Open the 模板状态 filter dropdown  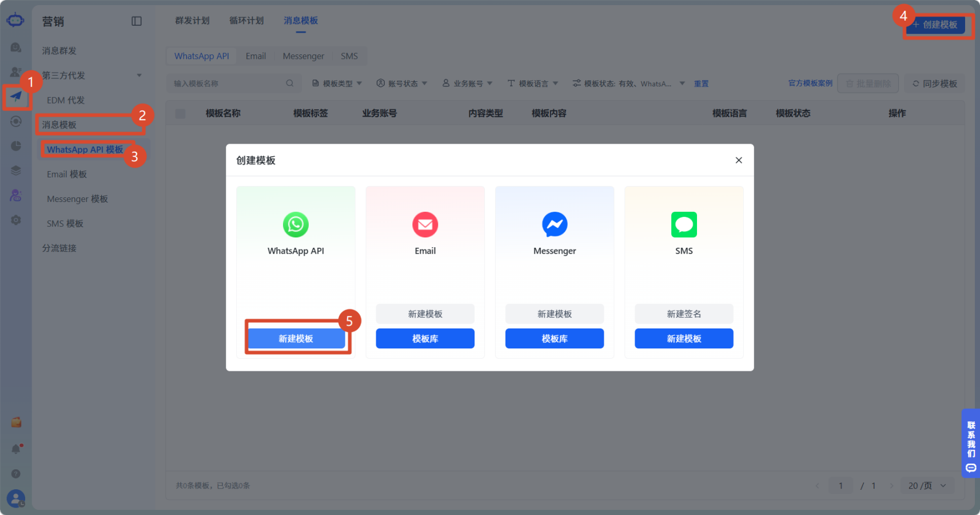coord(629,84)
